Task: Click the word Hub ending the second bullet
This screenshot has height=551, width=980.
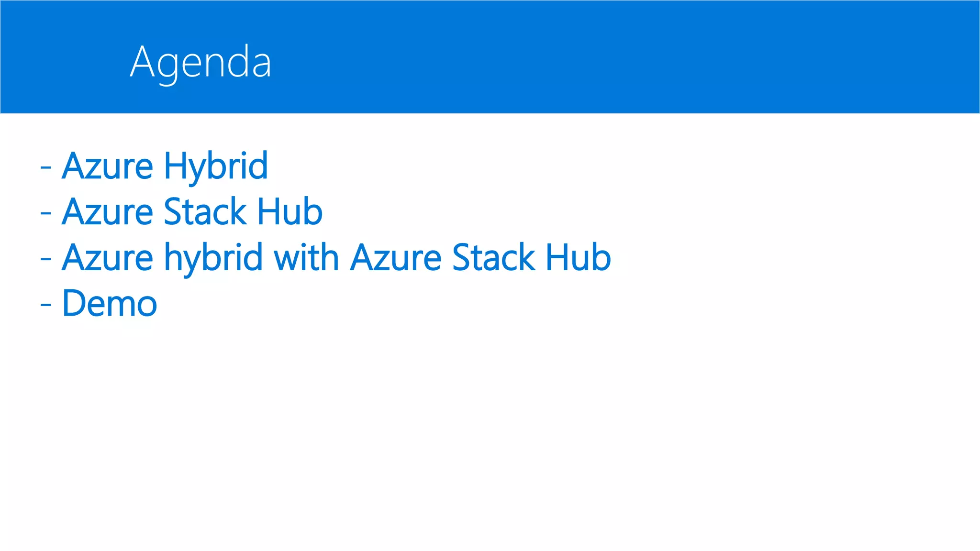Action: 290,212
